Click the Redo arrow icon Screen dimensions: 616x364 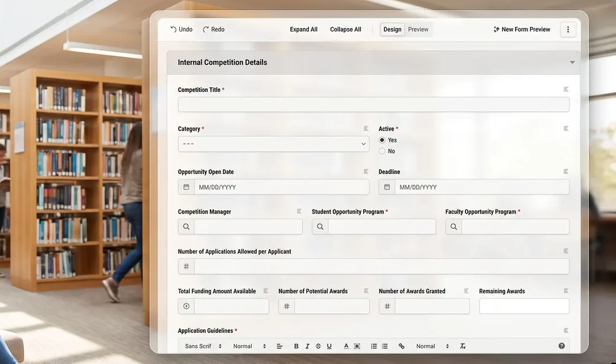click(206, 29)
